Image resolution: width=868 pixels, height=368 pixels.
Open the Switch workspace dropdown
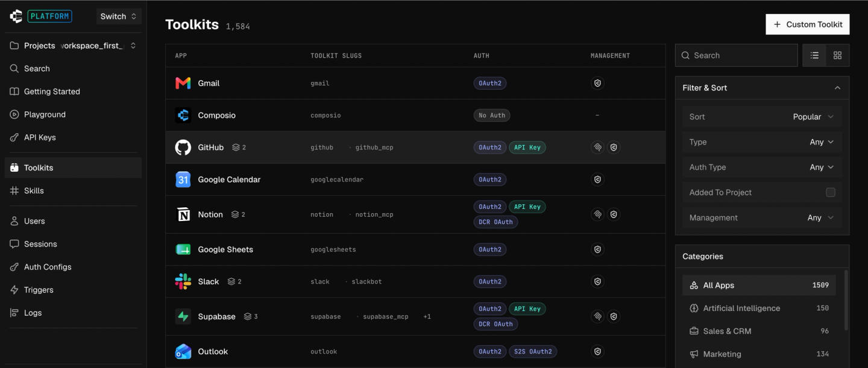pos(119,16)
